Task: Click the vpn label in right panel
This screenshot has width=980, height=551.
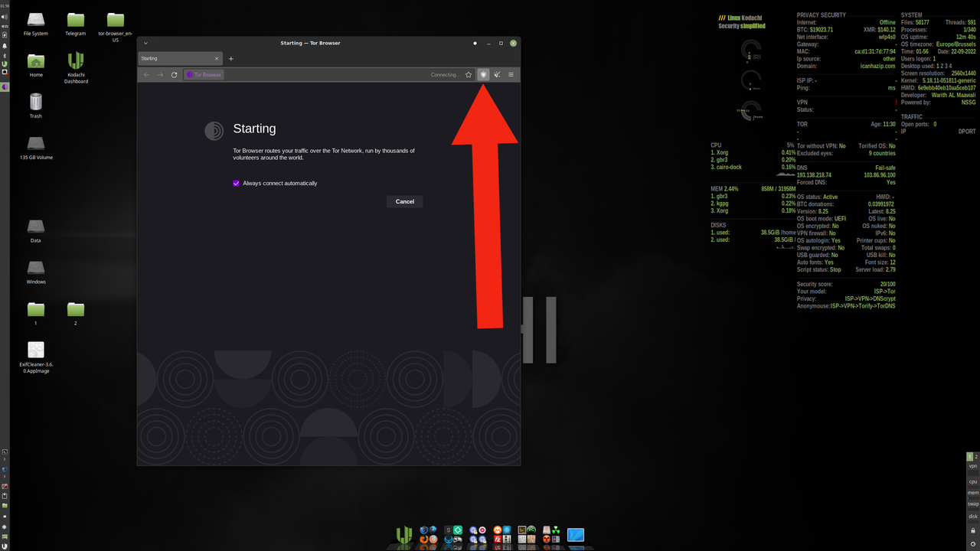Action: pyautogui.click(x=973, y=466)
